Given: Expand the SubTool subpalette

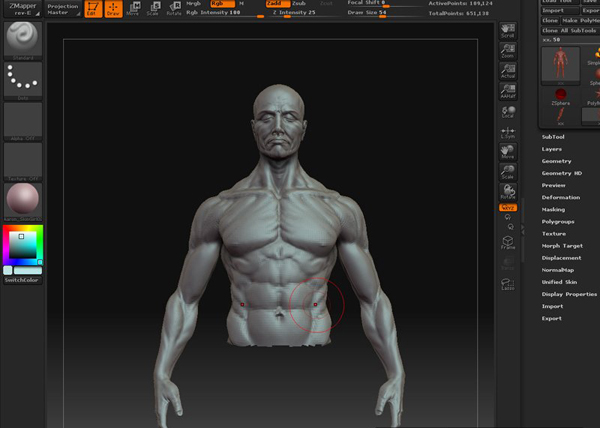Looking at the screenshot, I should point(553,137).
